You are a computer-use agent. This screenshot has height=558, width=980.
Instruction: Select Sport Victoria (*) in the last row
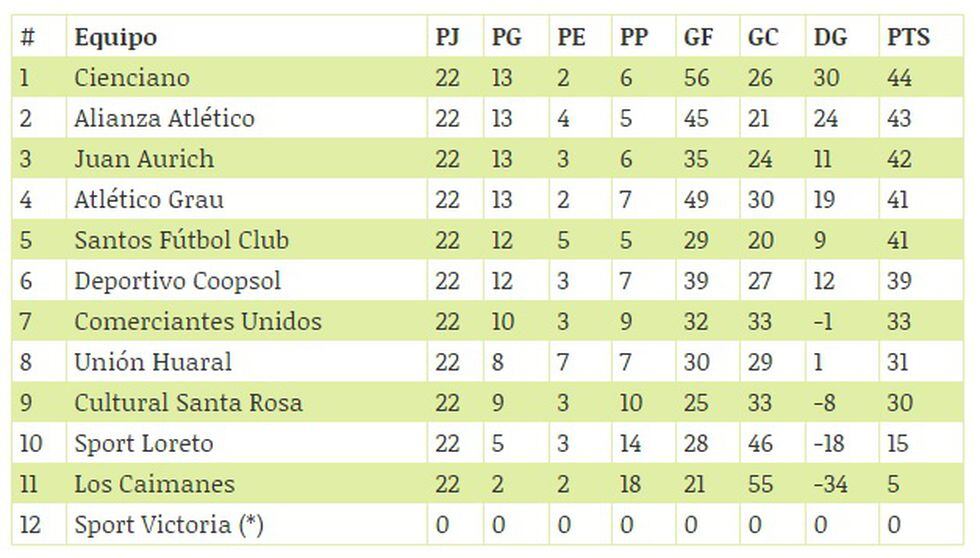169,525
